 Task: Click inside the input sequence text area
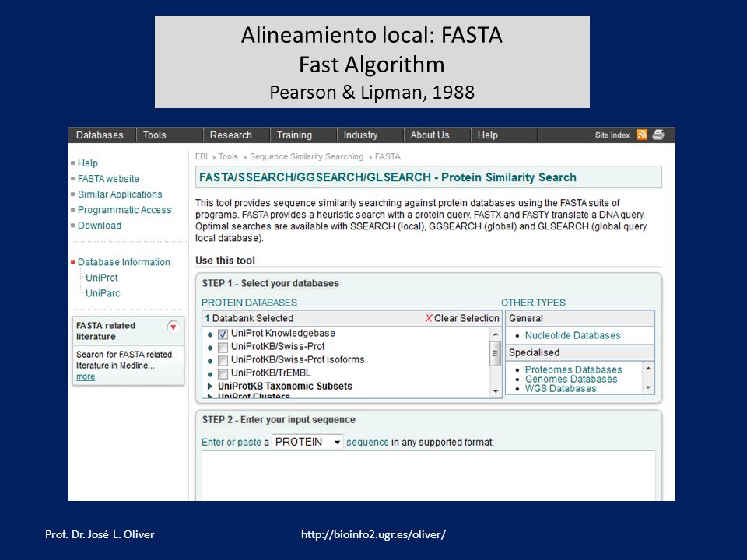(428, 475)
